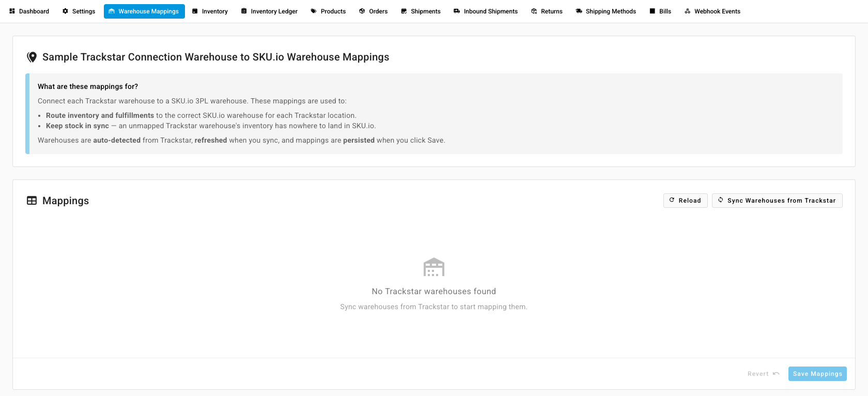868x396 pixels.
Task: Click the Settings gear icon
Action: click(x=66, y=11)
